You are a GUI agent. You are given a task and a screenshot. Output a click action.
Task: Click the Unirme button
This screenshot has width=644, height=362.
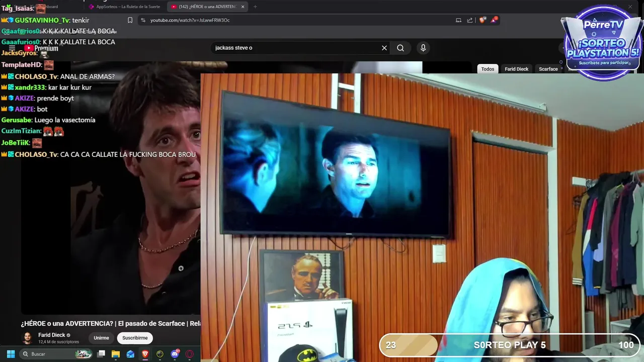click(x=101, y=338)
